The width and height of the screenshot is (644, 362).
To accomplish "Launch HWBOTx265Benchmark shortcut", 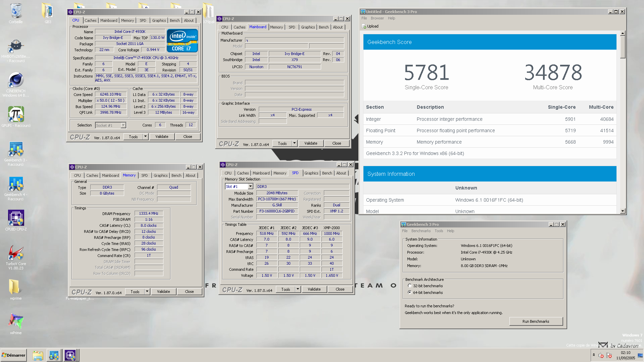I will pos(16,46).
